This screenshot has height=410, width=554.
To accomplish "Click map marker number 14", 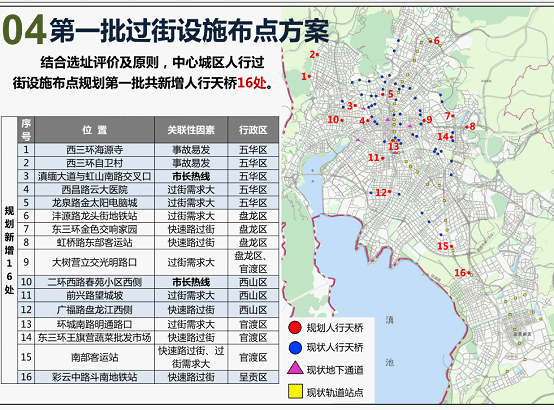I will coord(443,136).
